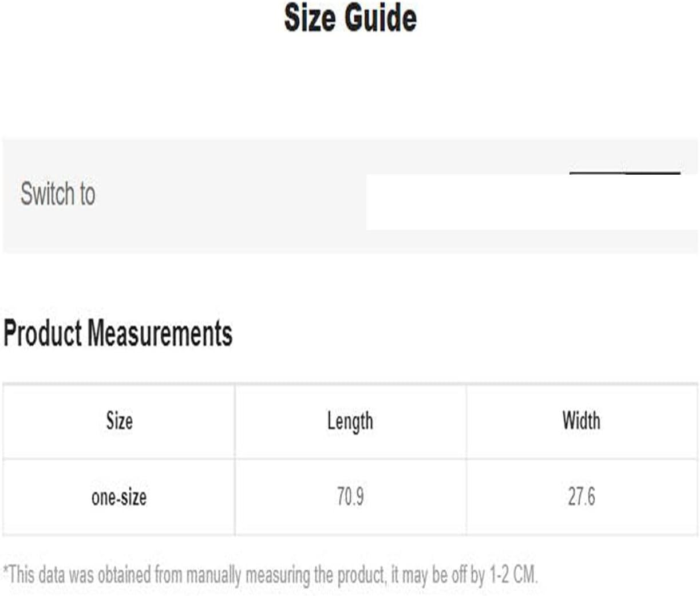Viewport: 700px width, 596px height.
Task: Click the word Product in the heading
Action: point(43,333)
